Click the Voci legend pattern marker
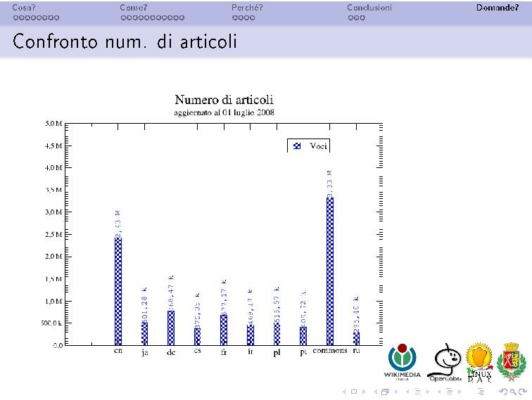532x400 pixels. (297, 146)
